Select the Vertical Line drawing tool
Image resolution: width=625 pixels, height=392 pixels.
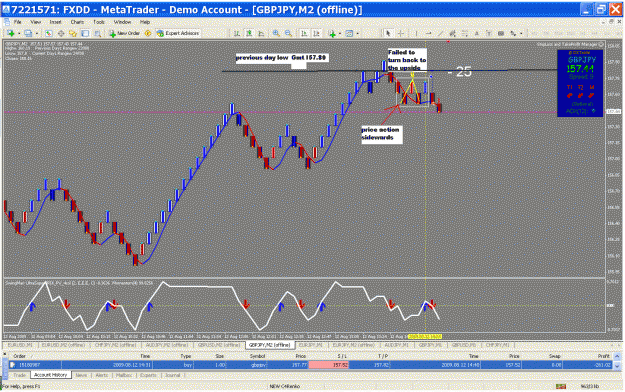[416, 33]
